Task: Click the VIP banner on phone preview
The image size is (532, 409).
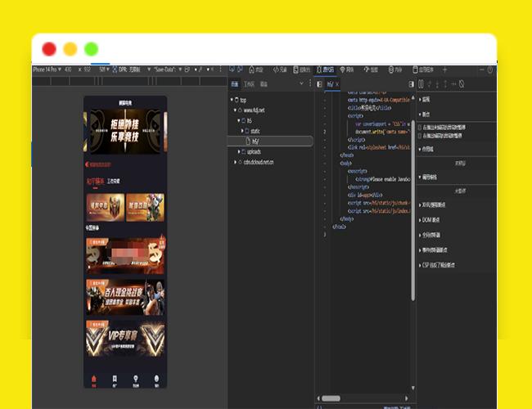Action: pyautogui.click(x=125, y=339)
